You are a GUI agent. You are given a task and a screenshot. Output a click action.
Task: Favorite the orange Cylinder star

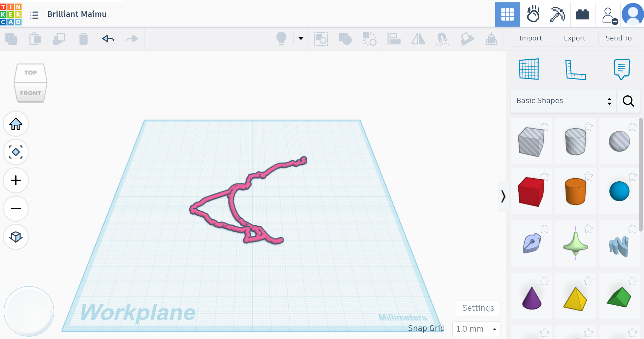tap(588, 176)
